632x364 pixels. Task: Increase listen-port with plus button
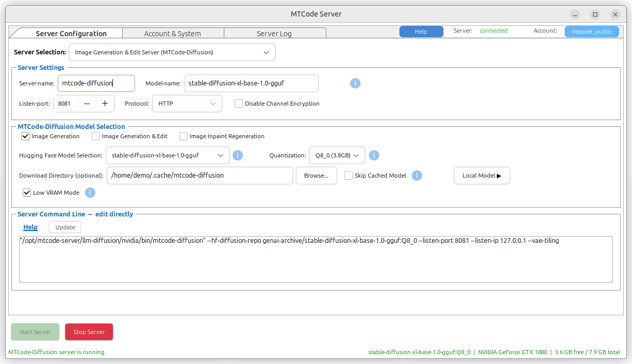tap(105, 104)
